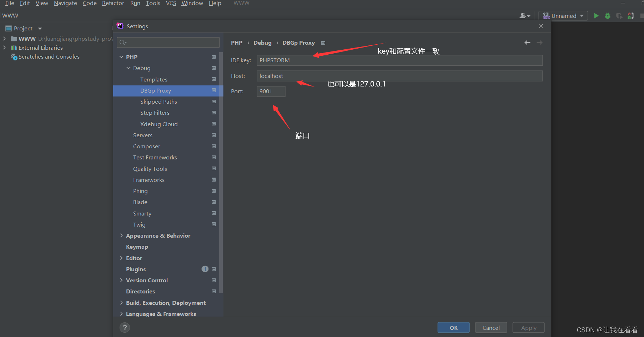This screenshot has width=644, height=337.
Task: Expand External Libraries node
Action: [x=4, y=48]
